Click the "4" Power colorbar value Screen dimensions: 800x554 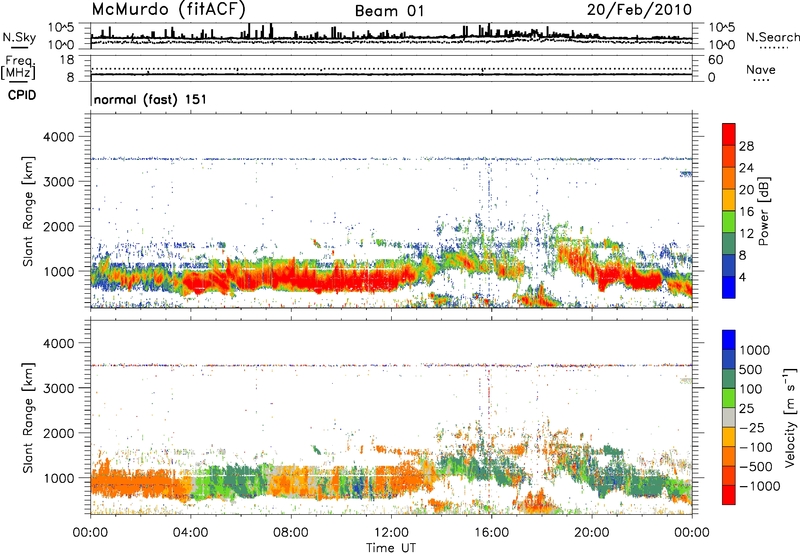(x=742, y=278)
